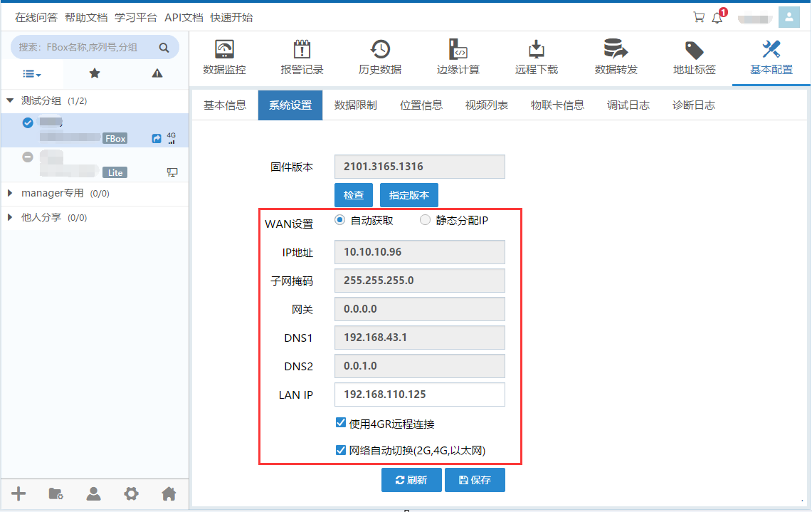812x512 pixels.
Task: Select the 静态分配IP radio button
Action: pos(426,220)
